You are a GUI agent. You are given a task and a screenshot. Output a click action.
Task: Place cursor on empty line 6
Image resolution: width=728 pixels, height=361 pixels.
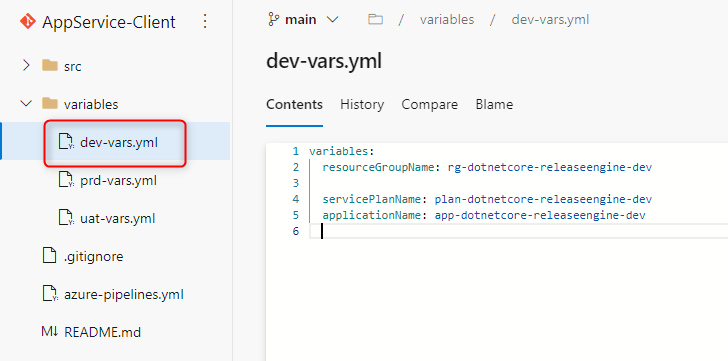pos(518,231)
